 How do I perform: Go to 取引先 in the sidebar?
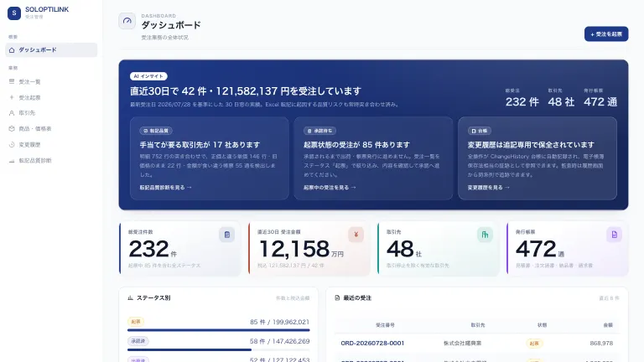coord(51,113)
